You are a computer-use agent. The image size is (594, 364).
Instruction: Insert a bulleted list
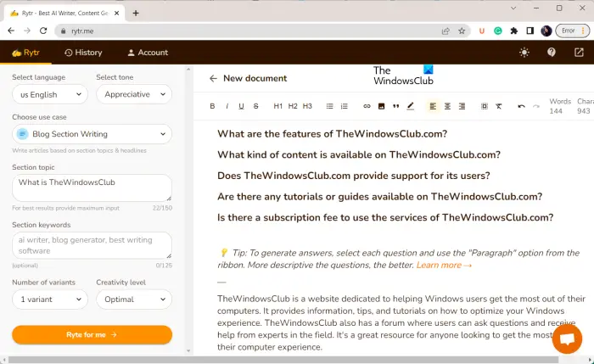[329, 106]
